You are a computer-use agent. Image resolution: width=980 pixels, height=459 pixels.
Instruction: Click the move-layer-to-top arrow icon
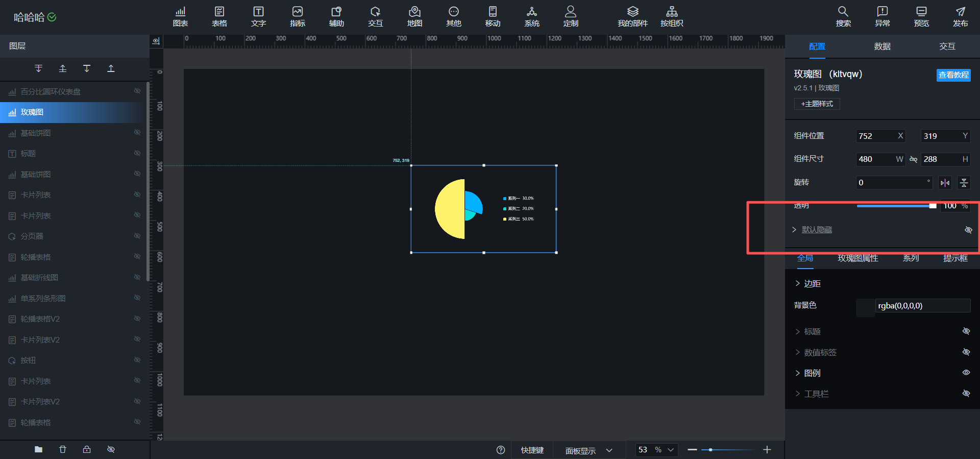coord(111,68)
